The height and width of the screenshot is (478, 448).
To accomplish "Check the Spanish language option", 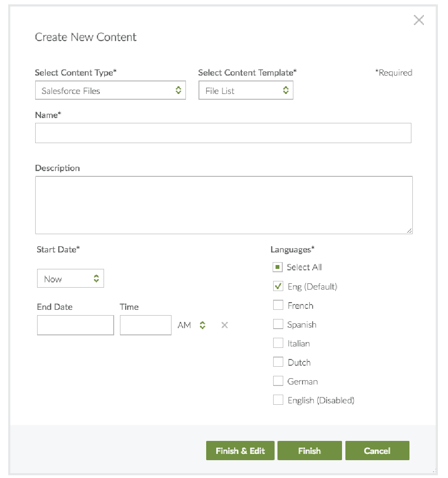I will click(x=278, y=324).
